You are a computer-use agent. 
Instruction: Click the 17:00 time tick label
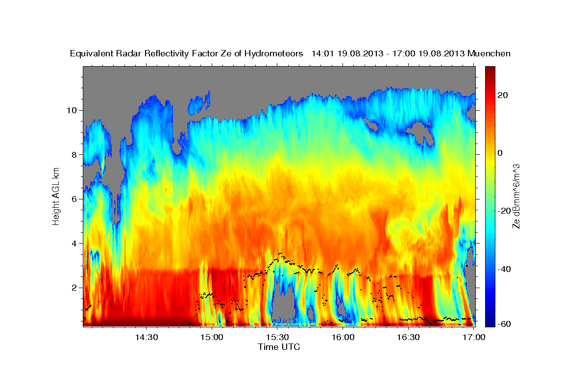pyautogui.click(x=474, y=337)
